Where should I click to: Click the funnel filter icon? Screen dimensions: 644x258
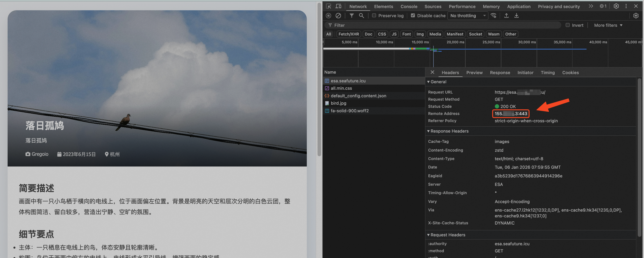coord(352,16)
